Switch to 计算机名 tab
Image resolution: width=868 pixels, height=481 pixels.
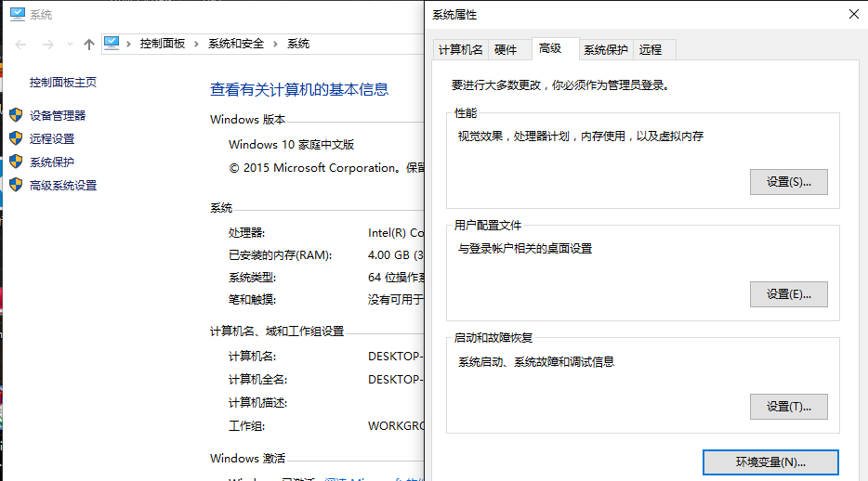tap(461, 50)
